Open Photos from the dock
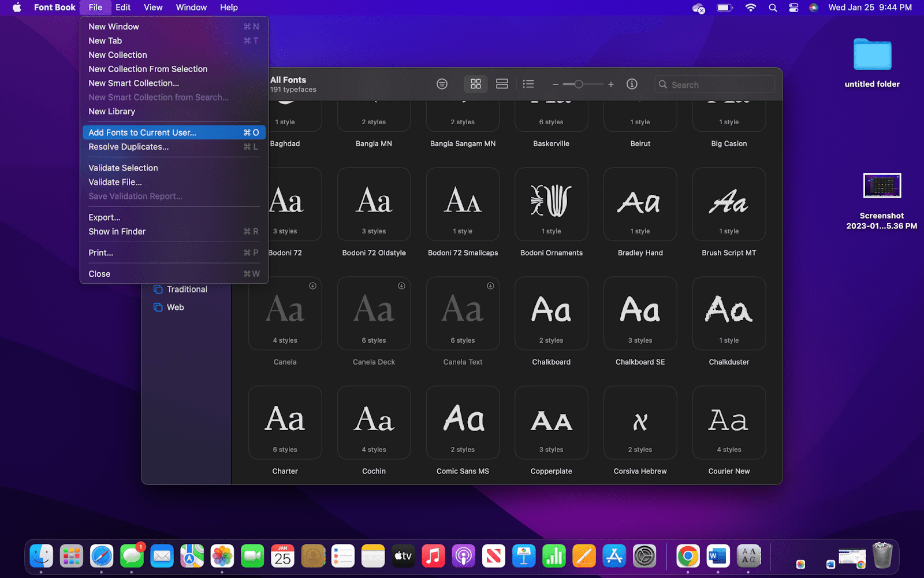Screen dimensions: 924x578 click(x=222, y=557)
